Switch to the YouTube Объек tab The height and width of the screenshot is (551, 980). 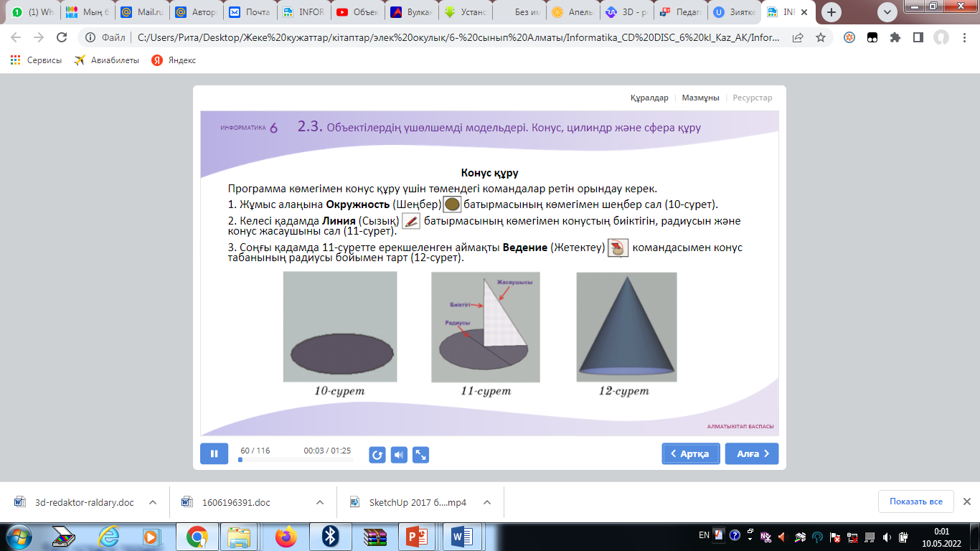[357, 12]
